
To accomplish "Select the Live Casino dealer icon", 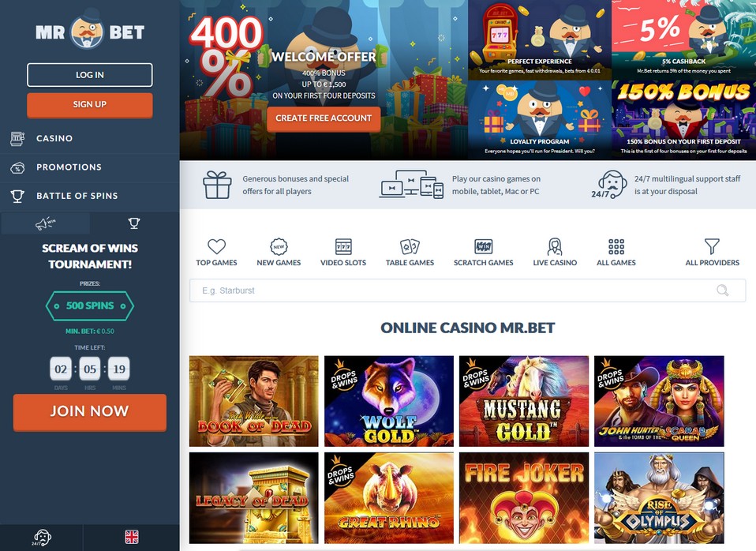I will point(555,246).
